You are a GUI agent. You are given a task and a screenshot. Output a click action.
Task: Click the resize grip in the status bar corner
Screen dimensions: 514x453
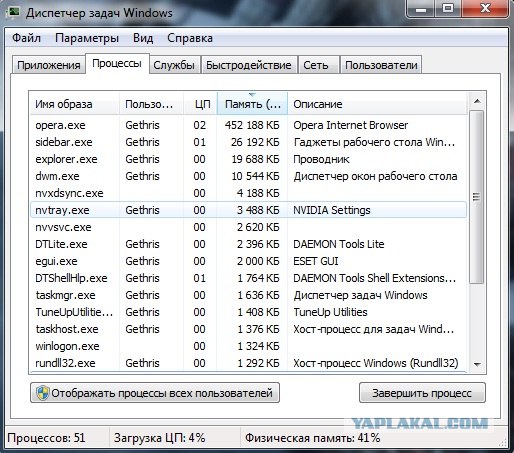pos(503,443)
